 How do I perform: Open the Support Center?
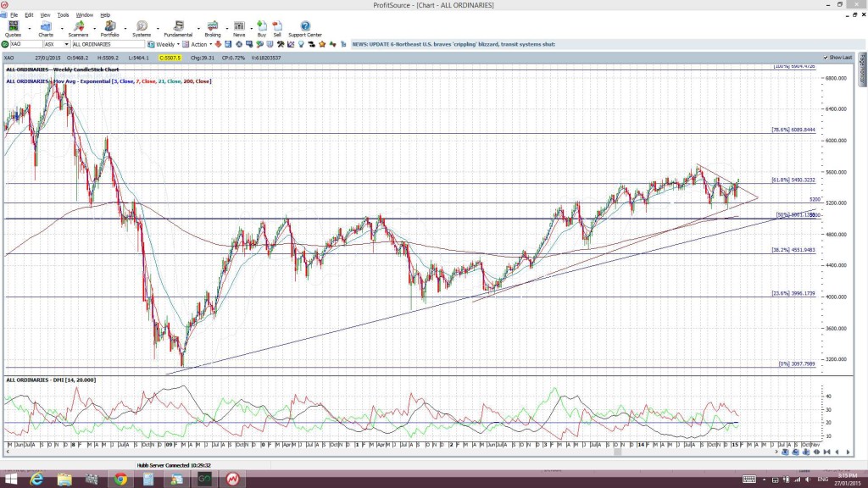tap(305, 29)
